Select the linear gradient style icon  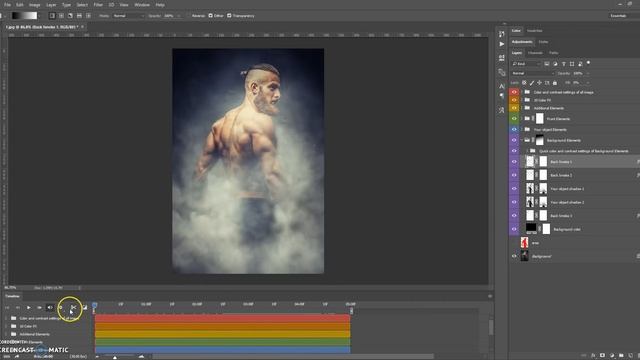[x=52, y=16]
